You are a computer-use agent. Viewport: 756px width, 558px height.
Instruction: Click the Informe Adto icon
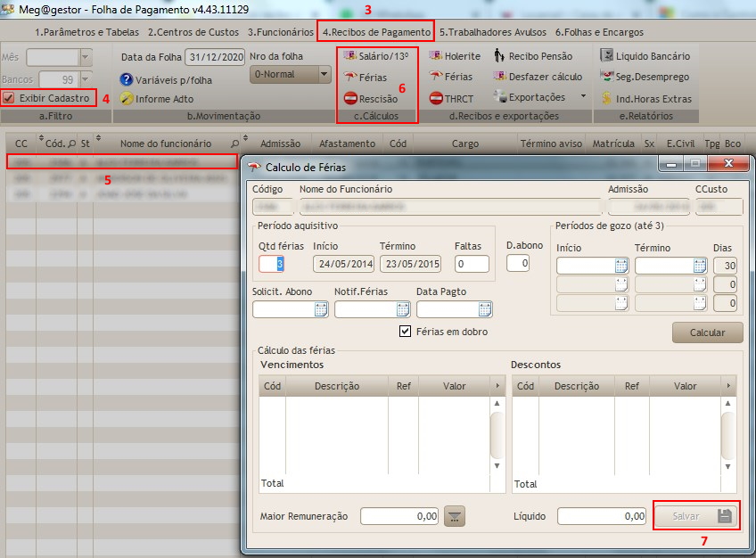coord(127,99)
